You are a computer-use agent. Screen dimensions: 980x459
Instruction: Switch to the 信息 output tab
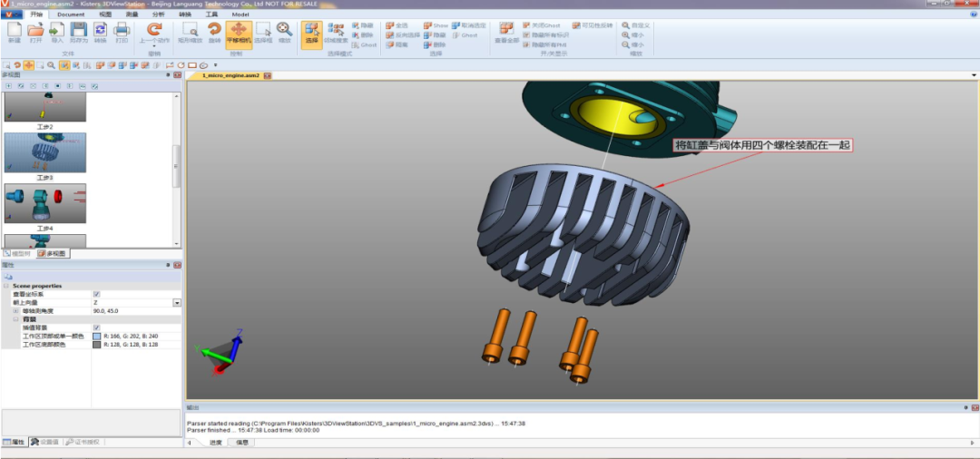[x=241, y=442]
